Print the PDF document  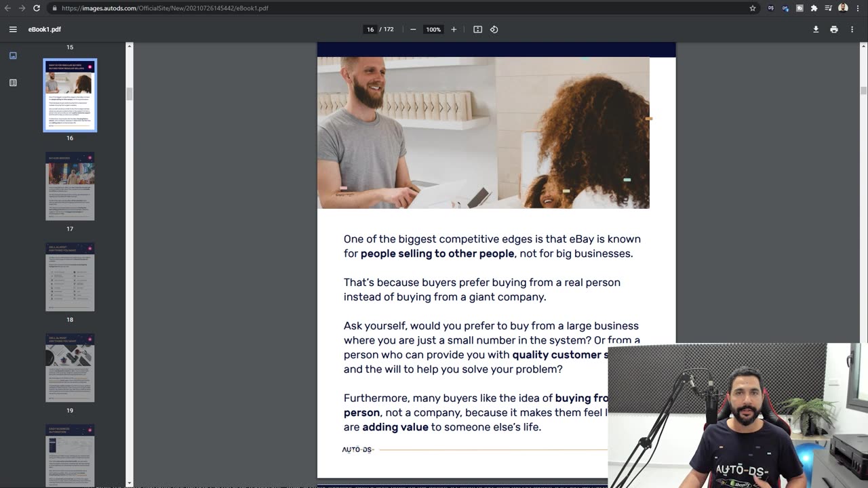834,29
